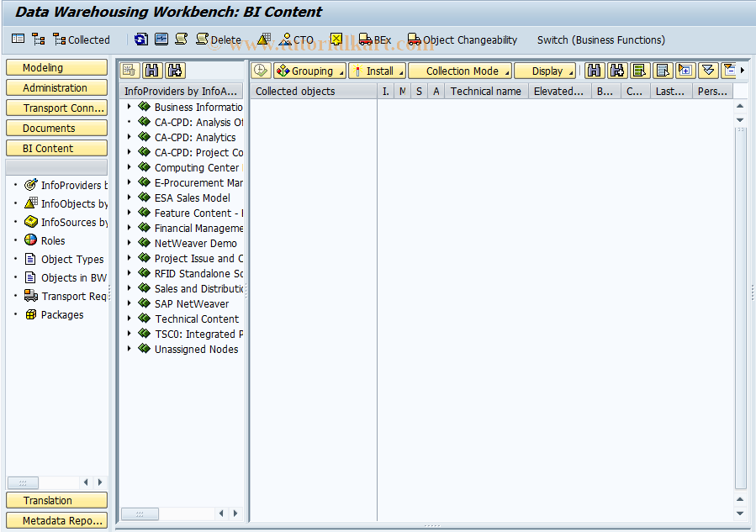Viewport: 756px width, 532px height.
Task: Open the Collection Mode dropdown
Action: [x=460, y=71]
